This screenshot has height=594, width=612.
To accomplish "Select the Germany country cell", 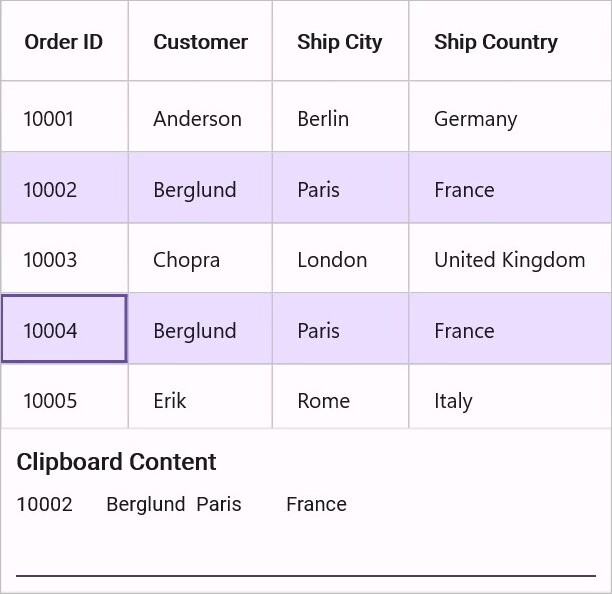I will [510, 116].
